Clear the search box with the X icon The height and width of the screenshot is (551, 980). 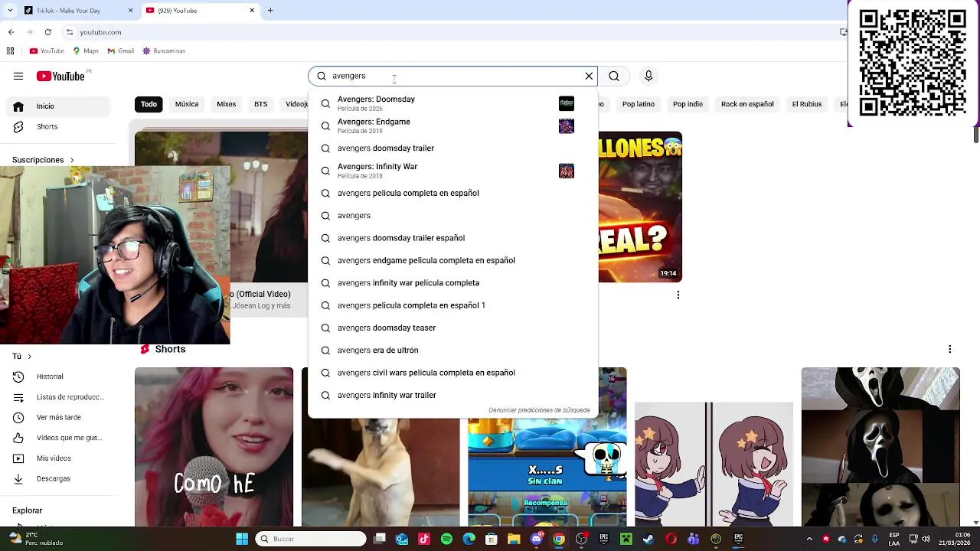click(589, 76)
